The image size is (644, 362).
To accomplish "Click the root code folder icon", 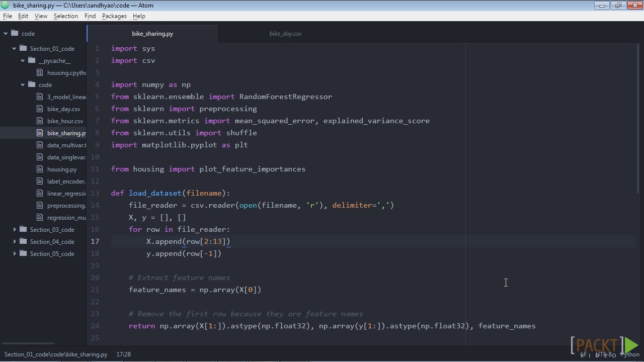I will [x=15, y=34].
